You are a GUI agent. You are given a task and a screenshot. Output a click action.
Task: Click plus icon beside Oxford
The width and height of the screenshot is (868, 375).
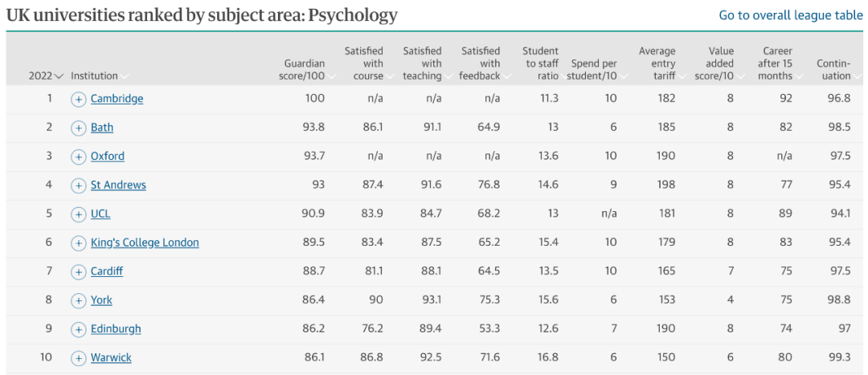pyautogui.click(x=79, y=157)
